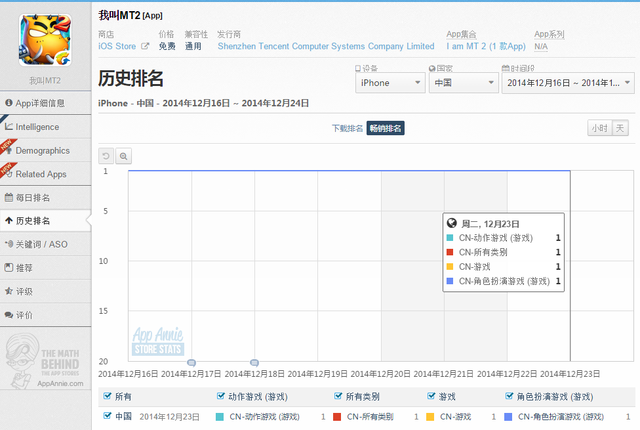Toggle the 所有 checkbox
Image resolution: width=640 pixels, height=430 pixels.
107,396
